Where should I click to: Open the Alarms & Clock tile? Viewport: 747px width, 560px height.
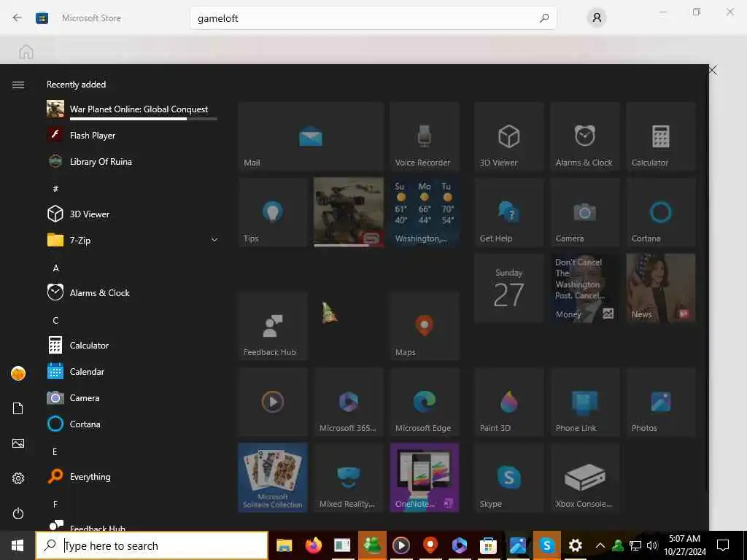[584, 136]
